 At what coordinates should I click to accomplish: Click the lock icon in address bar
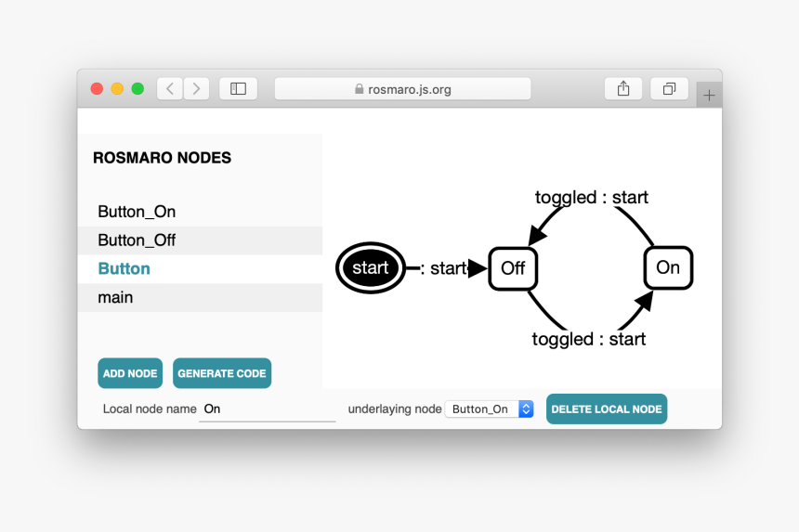point(360,90)
